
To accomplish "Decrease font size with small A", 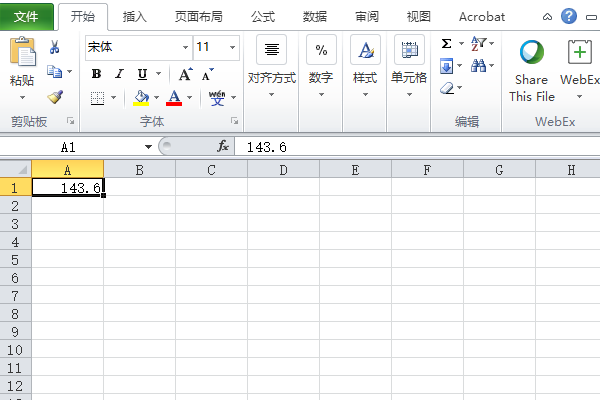I will coord(208,74).
